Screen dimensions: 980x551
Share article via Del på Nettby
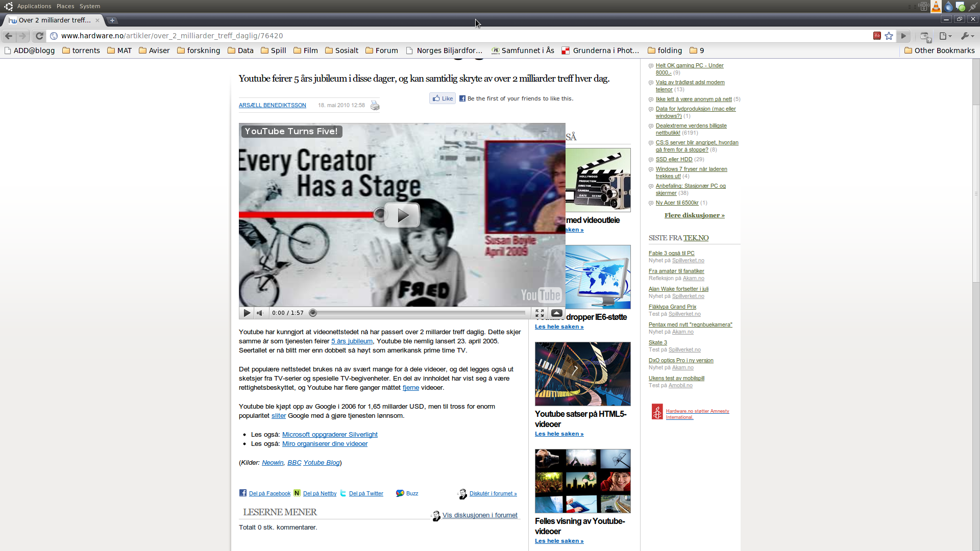315,493
